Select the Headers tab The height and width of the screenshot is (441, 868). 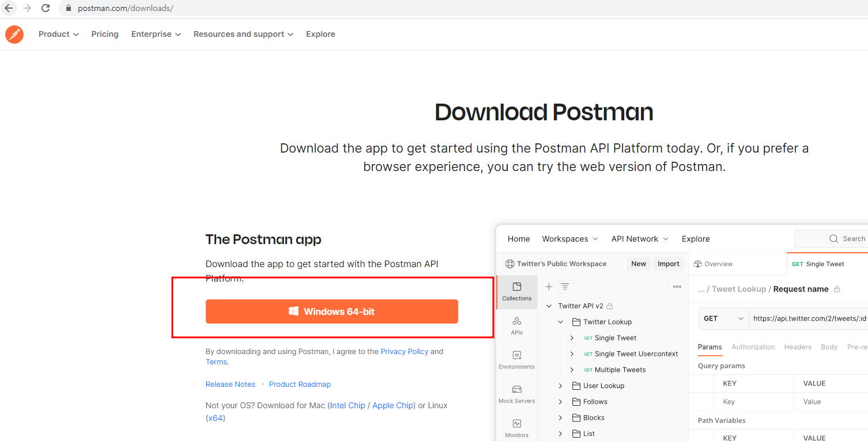click(x=798, y=347)
